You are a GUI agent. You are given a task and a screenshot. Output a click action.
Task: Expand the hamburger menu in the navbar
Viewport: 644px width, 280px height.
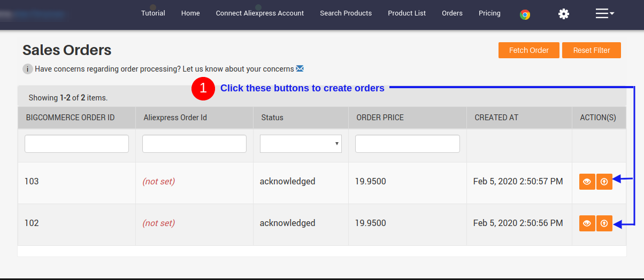click(604, 14)
